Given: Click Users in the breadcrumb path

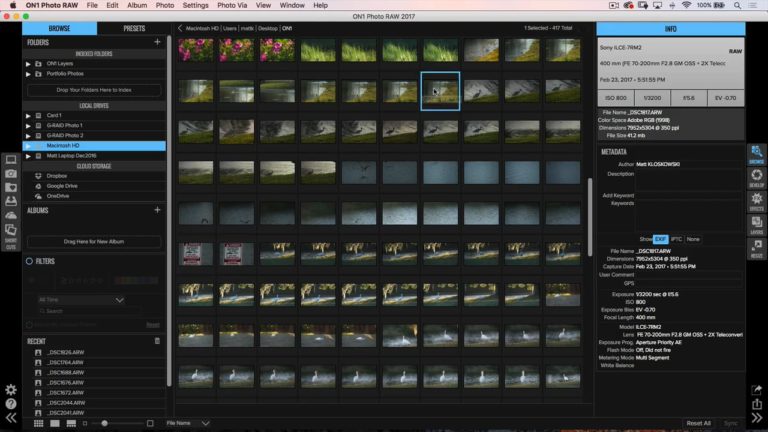Looking at the screenshot, I should (230, 28).
